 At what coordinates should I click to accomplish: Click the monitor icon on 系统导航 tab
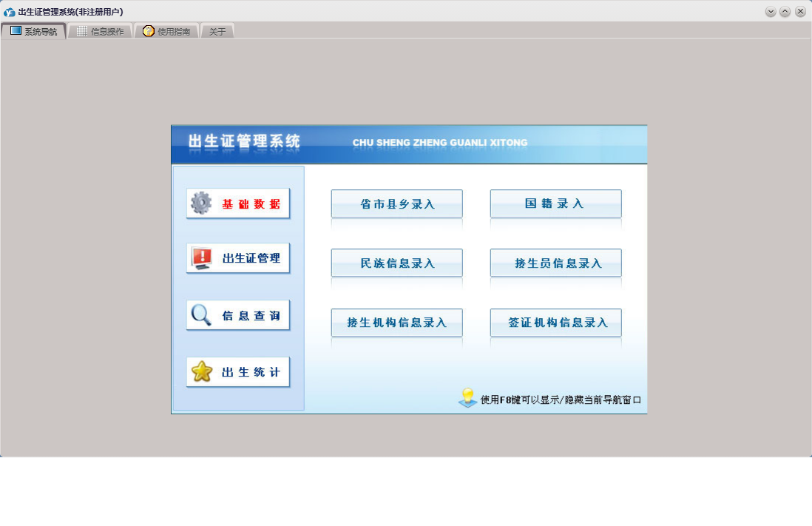point(16,30)
